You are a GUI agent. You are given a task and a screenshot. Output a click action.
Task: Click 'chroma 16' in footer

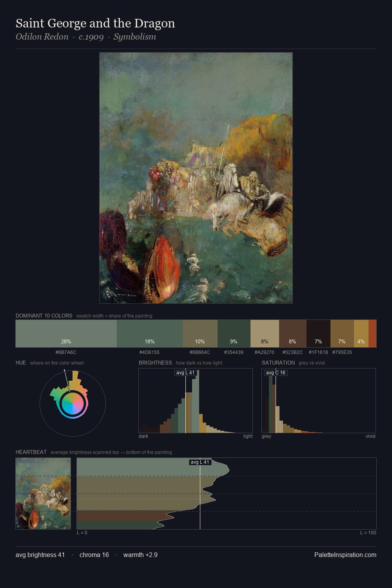click(94, 555)
